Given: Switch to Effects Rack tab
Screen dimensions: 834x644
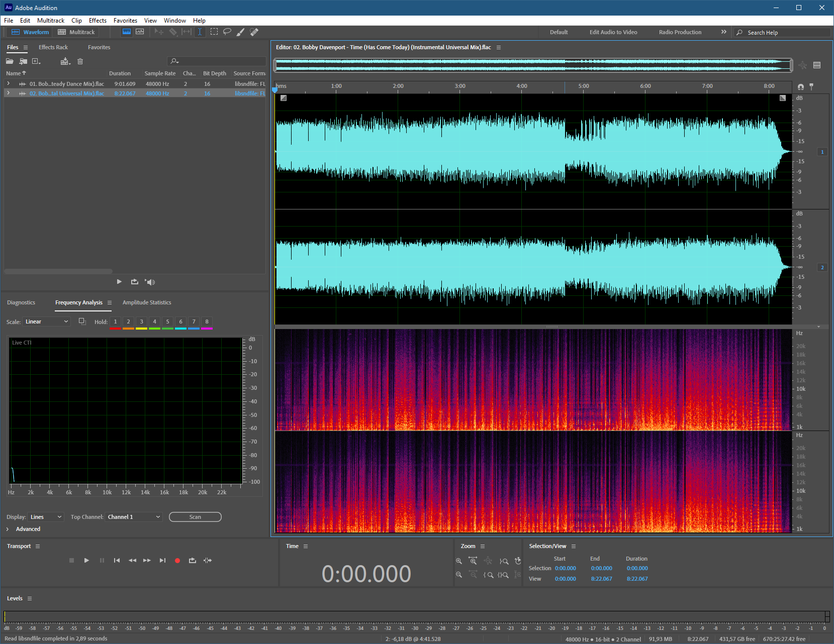Looking at the screenshot, I should point(53,47).
